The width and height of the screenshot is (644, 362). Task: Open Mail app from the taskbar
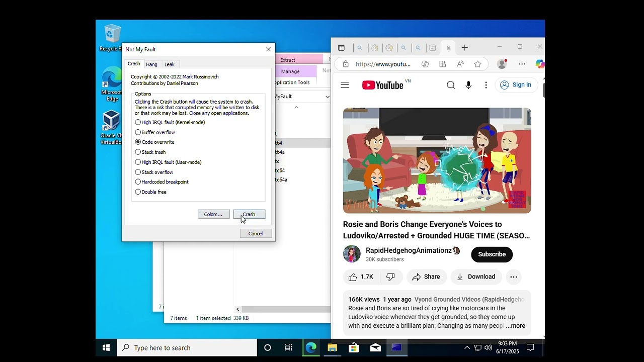pyautogui.click(x=375, y=347)
